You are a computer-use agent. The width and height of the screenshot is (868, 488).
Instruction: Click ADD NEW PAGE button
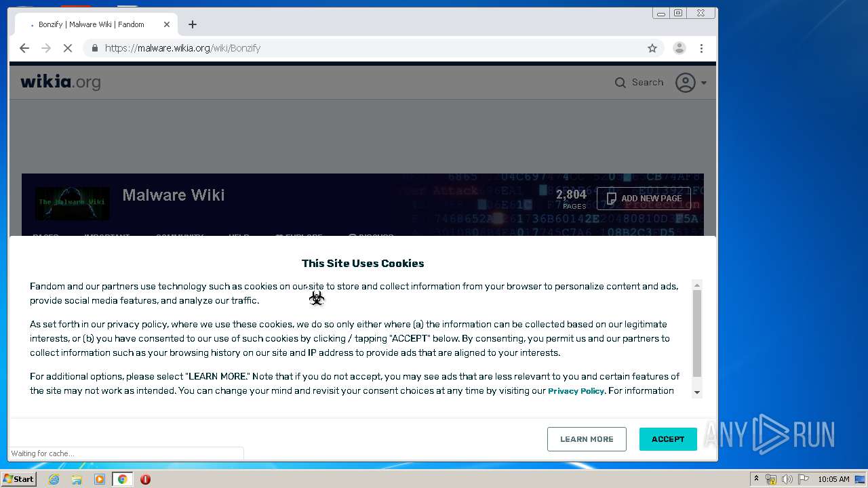click(644, 199)
